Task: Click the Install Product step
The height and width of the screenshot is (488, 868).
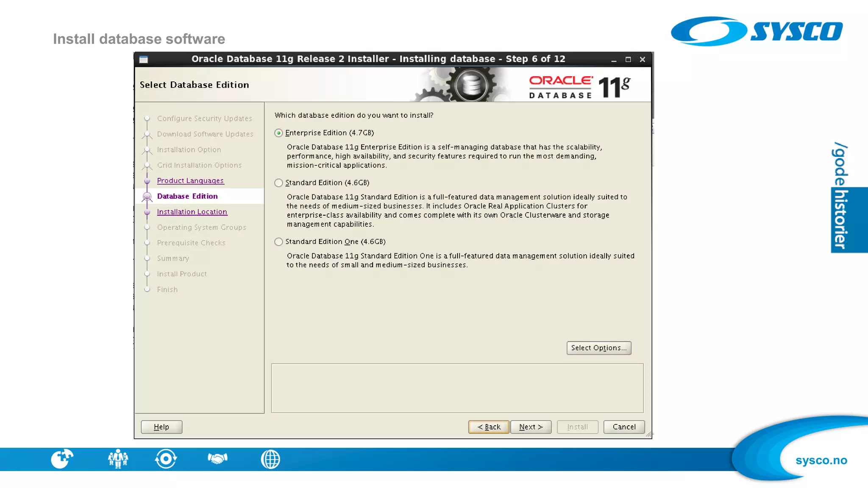Action: point(182,274)
